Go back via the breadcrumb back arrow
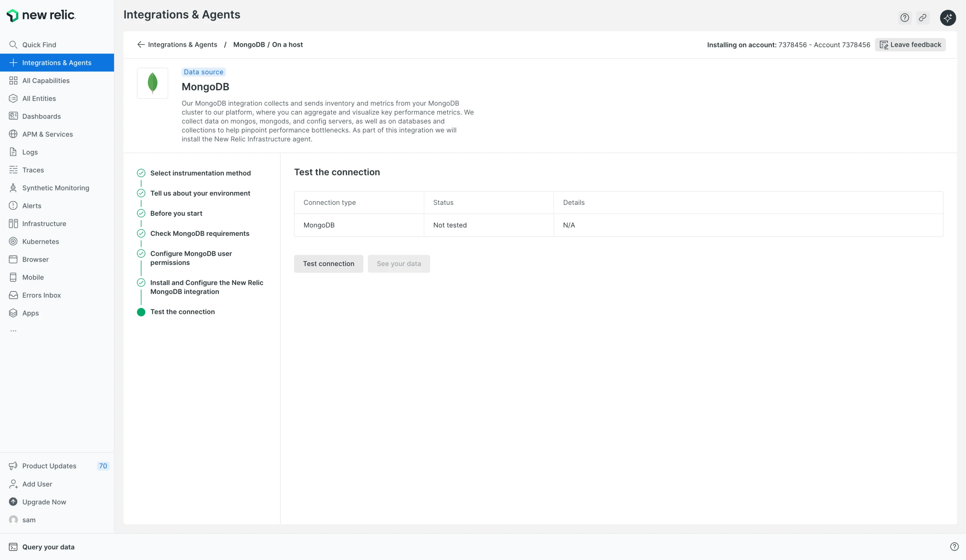Screen dimensions: 966x560 point(141,45)
